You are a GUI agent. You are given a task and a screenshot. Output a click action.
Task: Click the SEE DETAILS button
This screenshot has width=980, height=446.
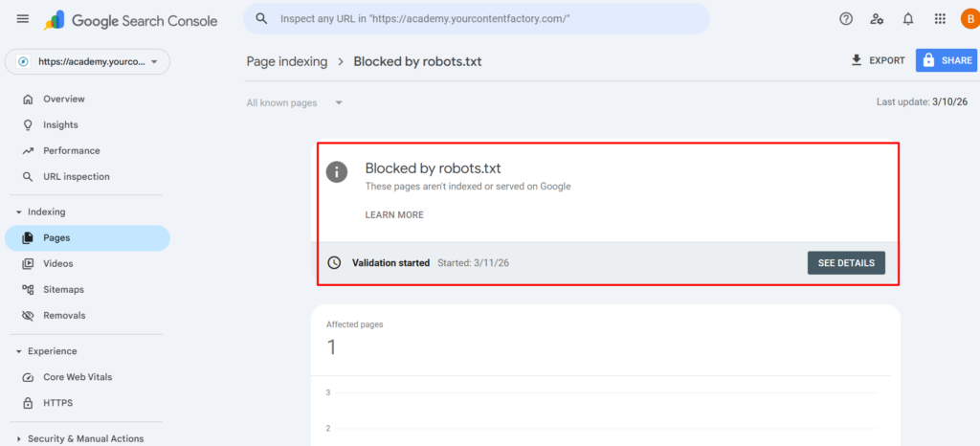pyautogui.click(x=846, y=263)
